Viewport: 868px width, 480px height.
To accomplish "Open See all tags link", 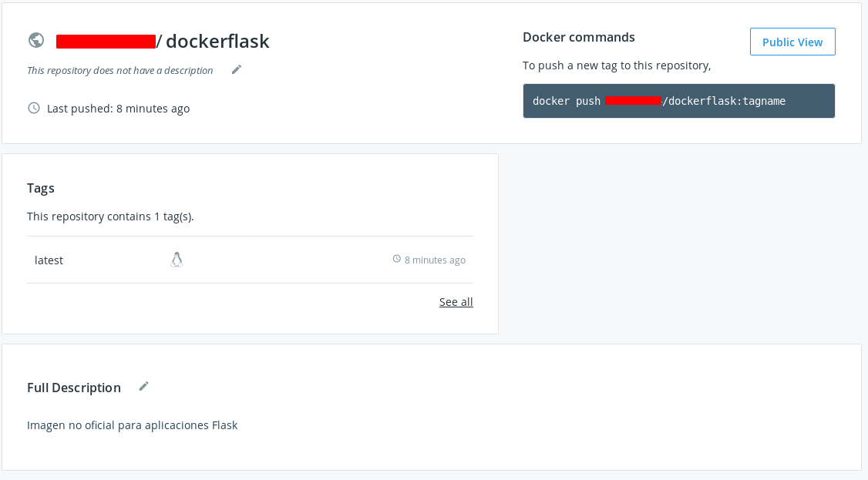I will [x=456, y=301].
